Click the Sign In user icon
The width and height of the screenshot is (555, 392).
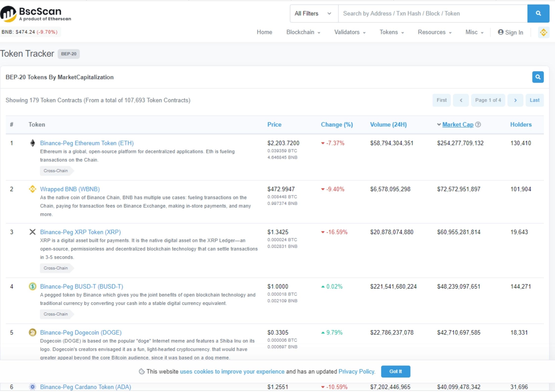(501, 32)
